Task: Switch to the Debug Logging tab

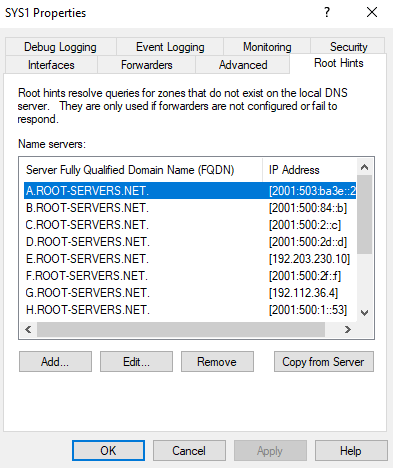Action: (60, 46)
